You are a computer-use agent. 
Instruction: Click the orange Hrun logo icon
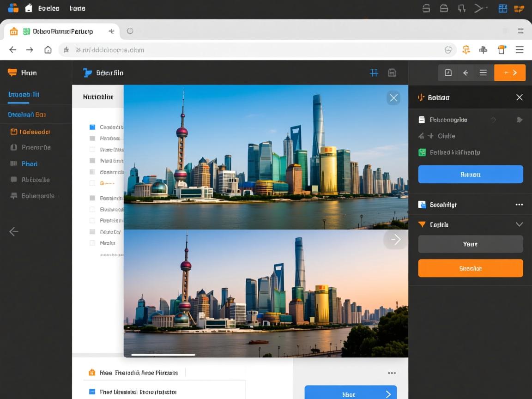tap(12, 73)
